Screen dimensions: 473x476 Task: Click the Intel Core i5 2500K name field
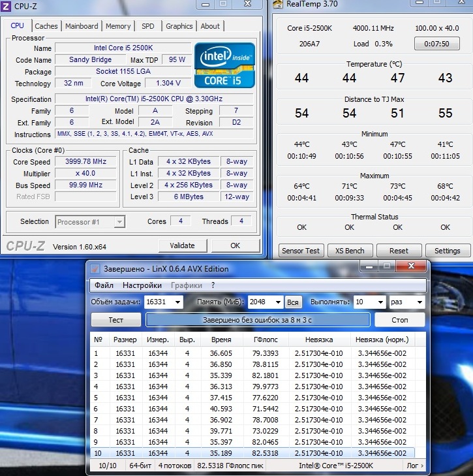(123, 48)
